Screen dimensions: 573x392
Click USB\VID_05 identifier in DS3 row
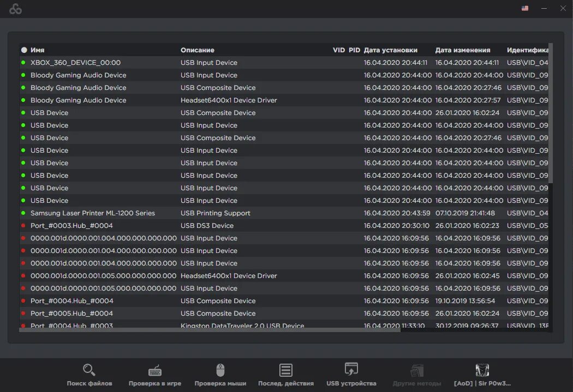pyautogui.click(x=527, y=226)
